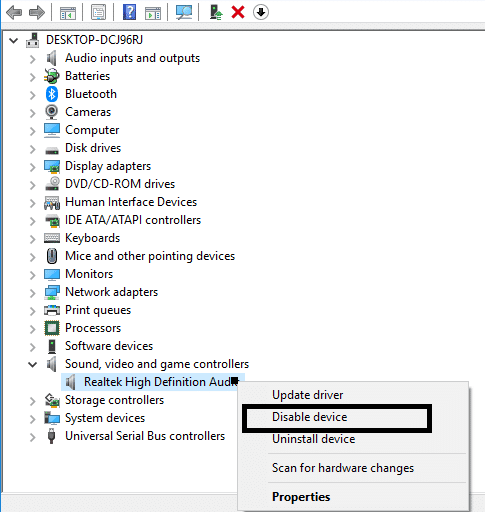Click the DVD/CD-ROM drives disc icon
This screenshot has width=485, height=512.
coord(52,184)
